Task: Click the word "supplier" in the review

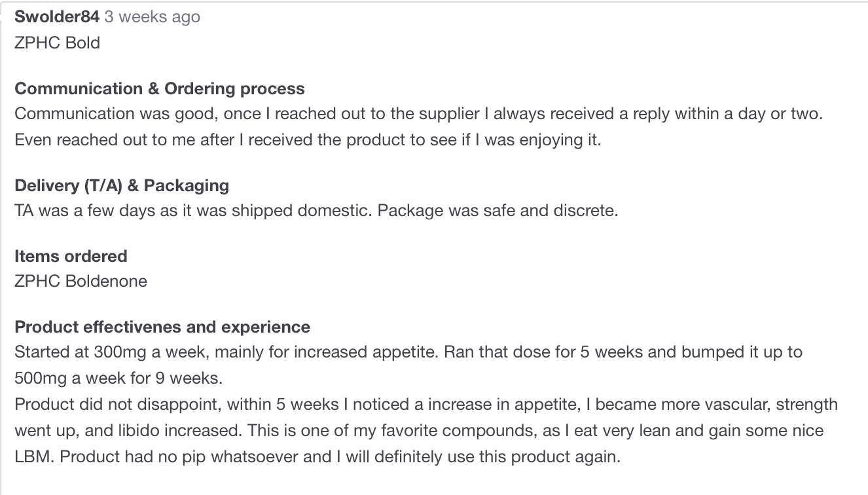Action: click(x=449, y=113)
